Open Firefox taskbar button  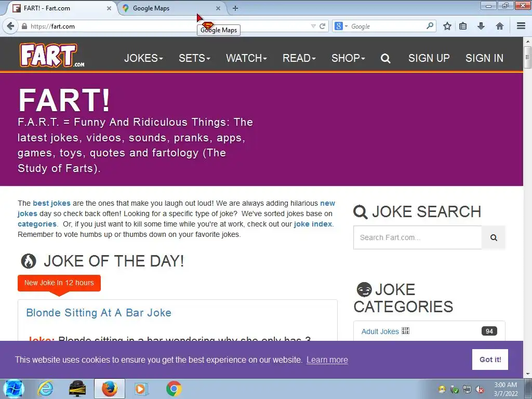(109, 389)
